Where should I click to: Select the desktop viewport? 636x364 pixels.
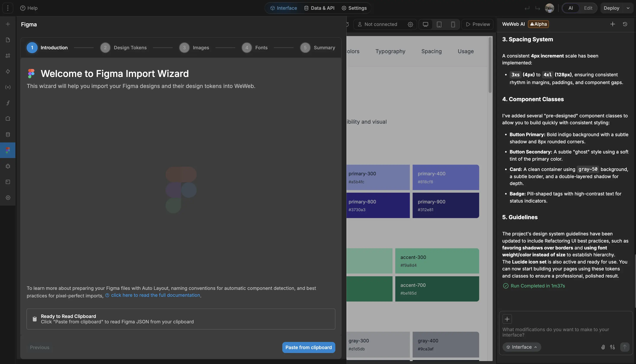click(425, 24)
